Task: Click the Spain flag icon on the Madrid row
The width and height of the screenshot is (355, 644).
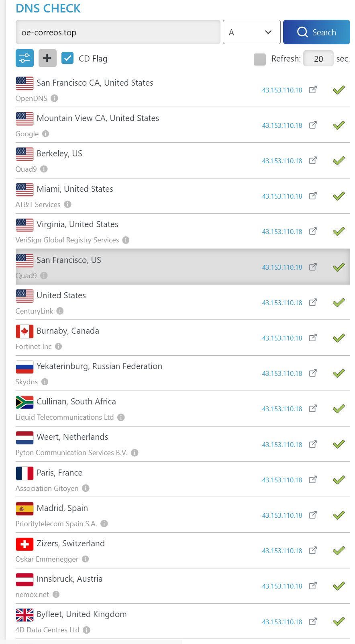Action: coord(24,509)
